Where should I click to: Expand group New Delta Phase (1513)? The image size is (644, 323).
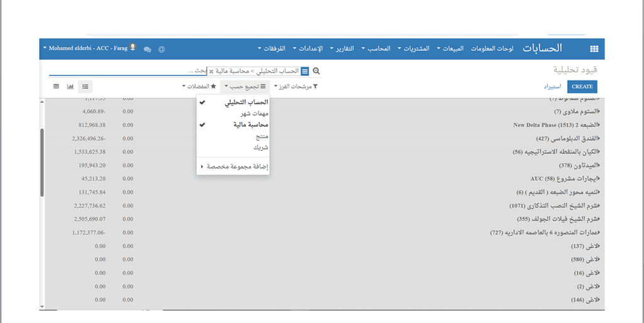(557, 125)
